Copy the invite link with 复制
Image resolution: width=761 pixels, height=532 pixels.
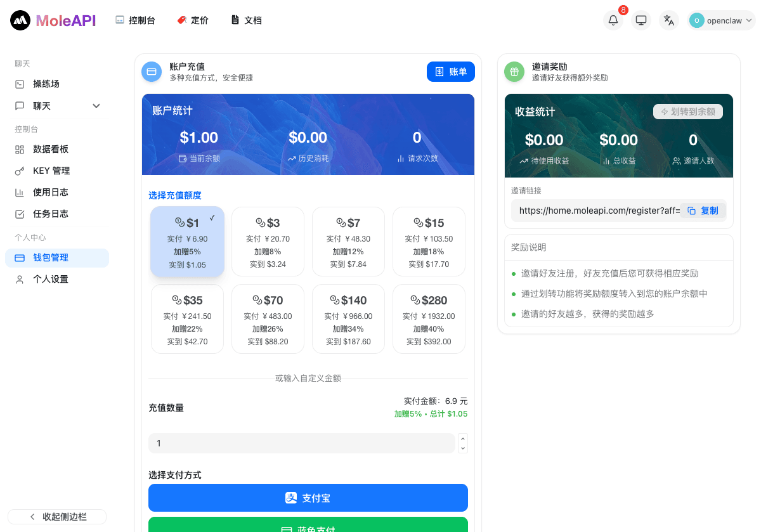click(x=703, y=211)
